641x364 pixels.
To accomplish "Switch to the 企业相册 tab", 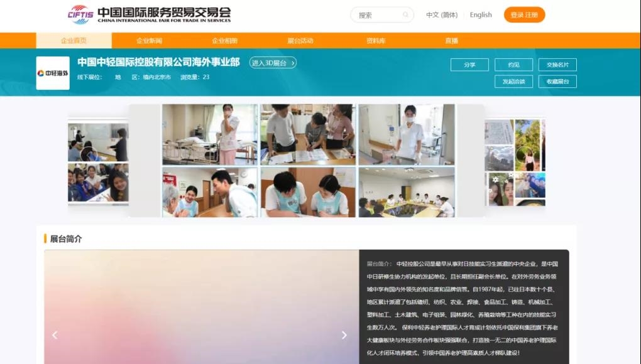I will [x=224, y=41].
